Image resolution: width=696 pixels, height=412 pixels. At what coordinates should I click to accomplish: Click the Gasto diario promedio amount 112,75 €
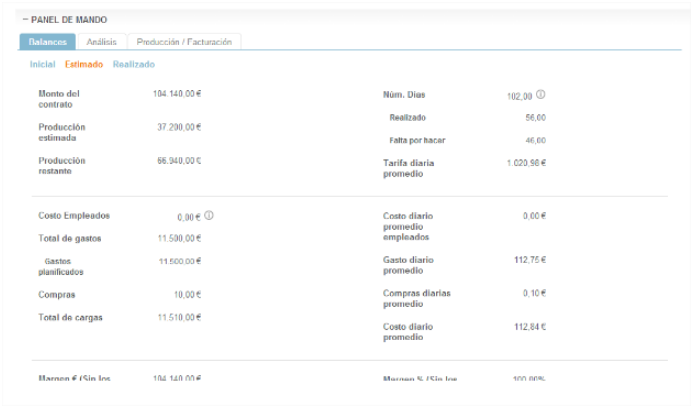click(x=530, y=259)
